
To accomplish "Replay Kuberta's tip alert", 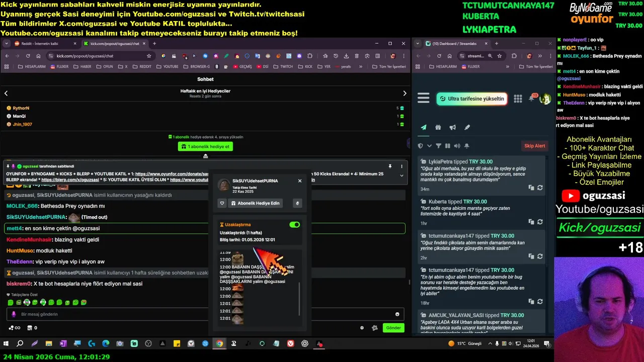I will [x=540, y=222].
